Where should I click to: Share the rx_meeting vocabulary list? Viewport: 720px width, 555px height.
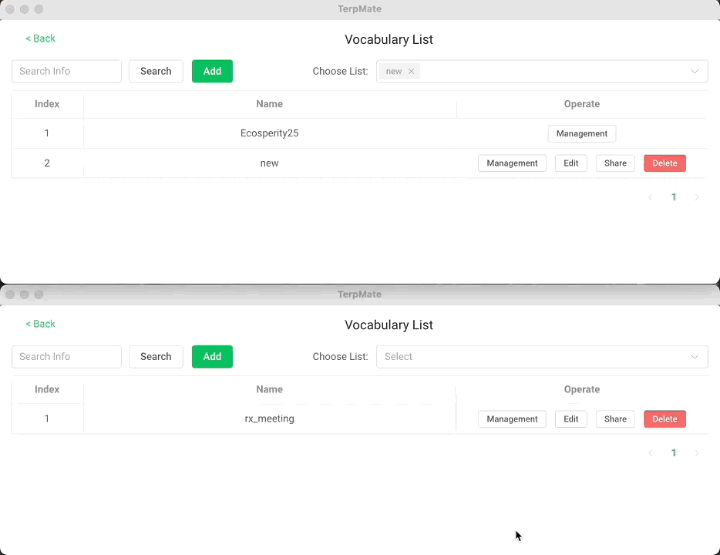(x=615, y=419)
